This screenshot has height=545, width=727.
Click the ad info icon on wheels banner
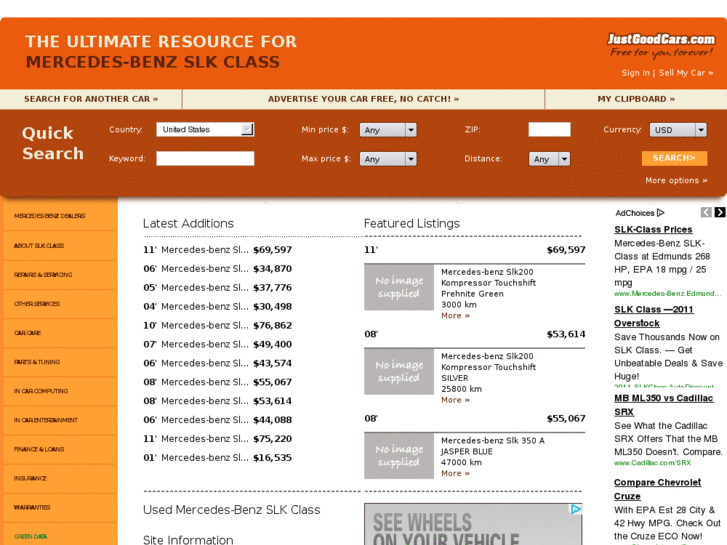click(576, 509)
